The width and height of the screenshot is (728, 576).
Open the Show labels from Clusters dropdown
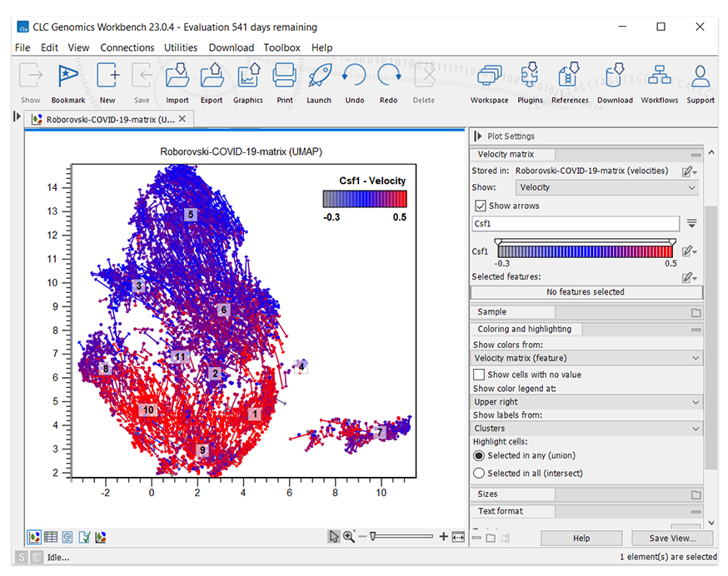coord(586,429)
